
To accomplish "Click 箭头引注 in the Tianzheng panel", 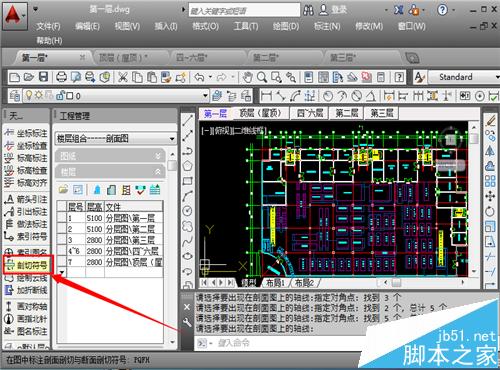I will point(26,199).
